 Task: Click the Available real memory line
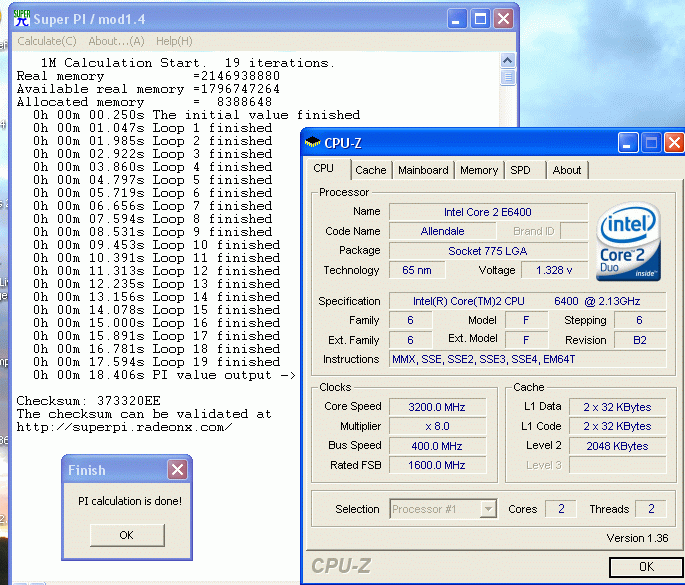point(148,89)
